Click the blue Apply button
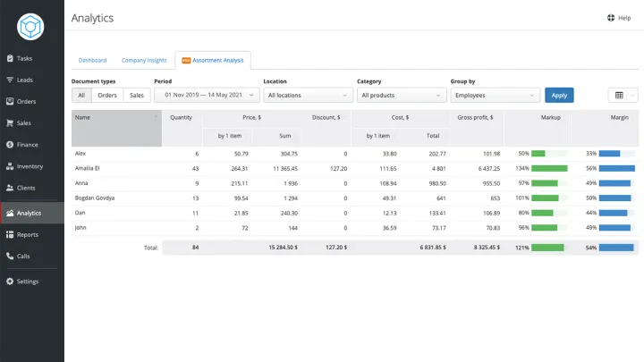The image size is (644, 362). coord(559,96)
